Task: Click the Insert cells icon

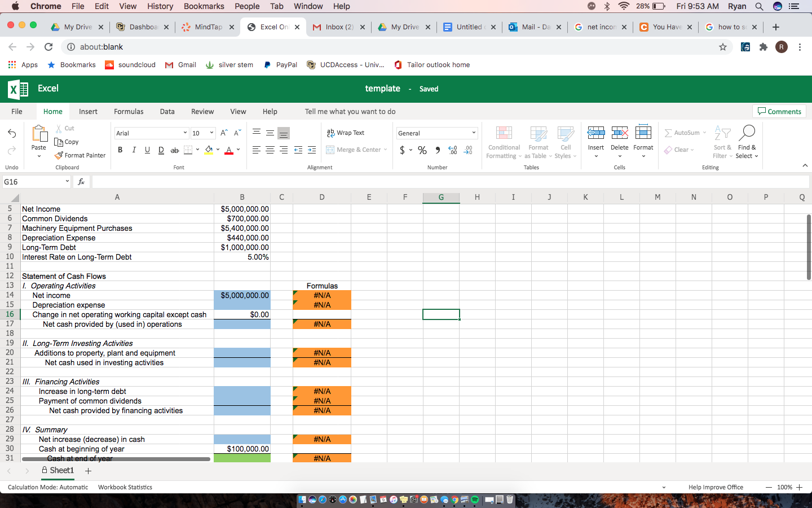Action: 596,133
